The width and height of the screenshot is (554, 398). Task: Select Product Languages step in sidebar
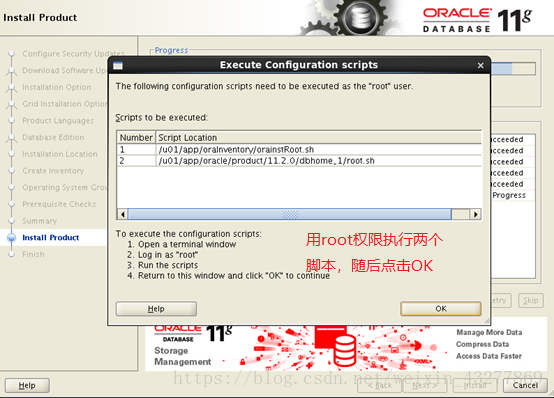[58, 121]
